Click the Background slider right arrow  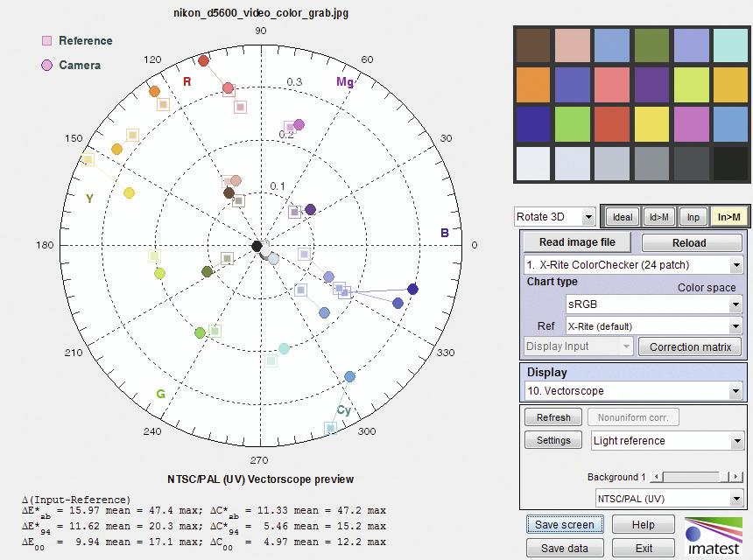[x=735, y=477]
